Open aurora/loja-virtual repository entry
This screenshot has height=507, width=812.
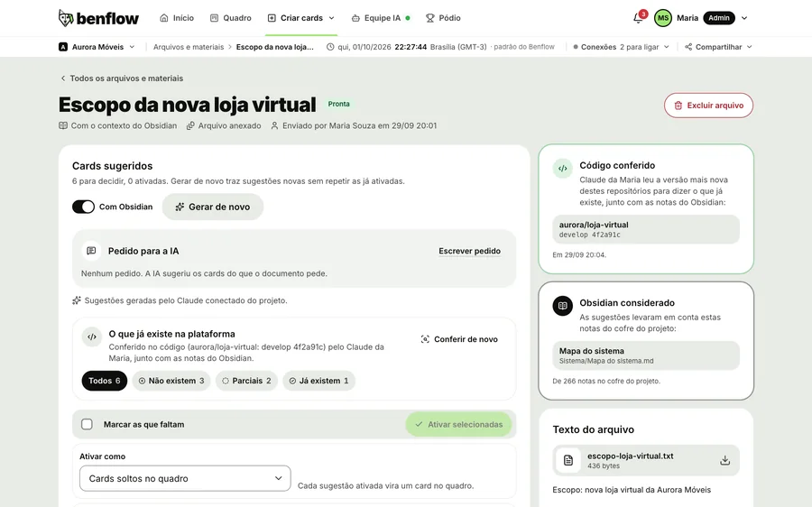click(646, 229)
